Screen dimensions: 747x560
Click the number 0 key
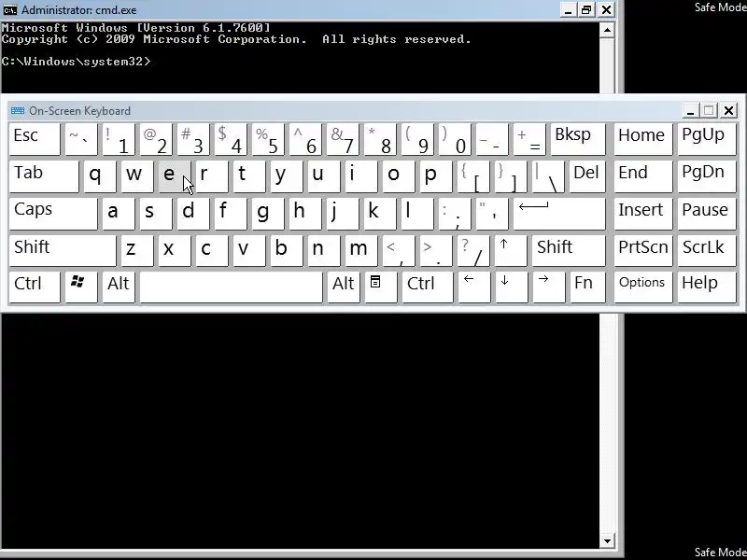pos(455,139)
